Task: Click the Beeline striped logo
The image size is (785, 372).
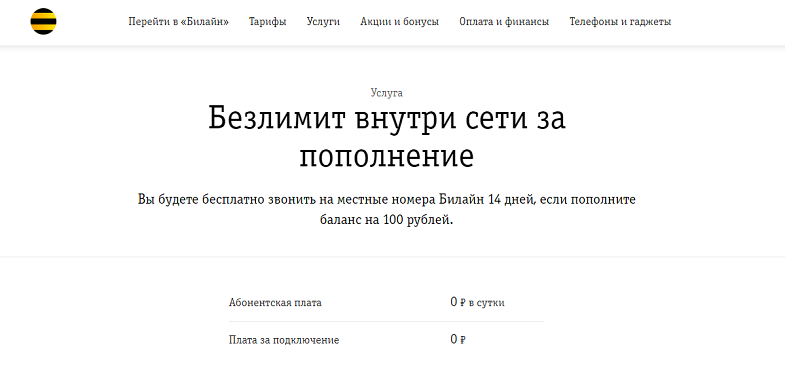Action: point(43,22)
